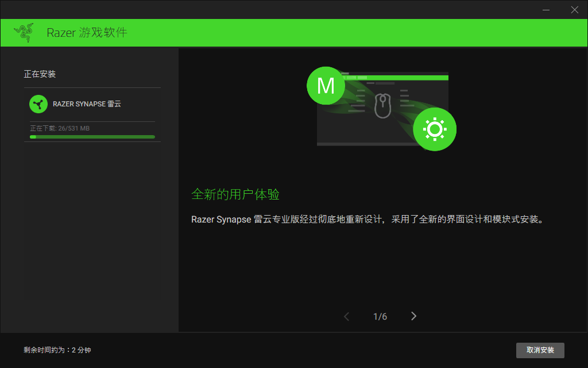Go to previous slide arrow
The height and width of the screenshot is (368, 588).
[346, 317]
